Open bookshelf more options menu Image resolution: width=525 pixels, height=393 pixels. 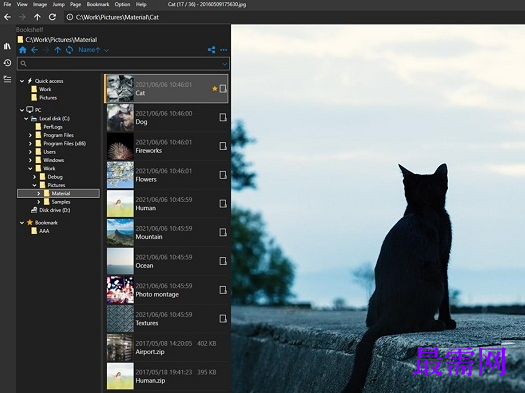(x=224, y=50)
